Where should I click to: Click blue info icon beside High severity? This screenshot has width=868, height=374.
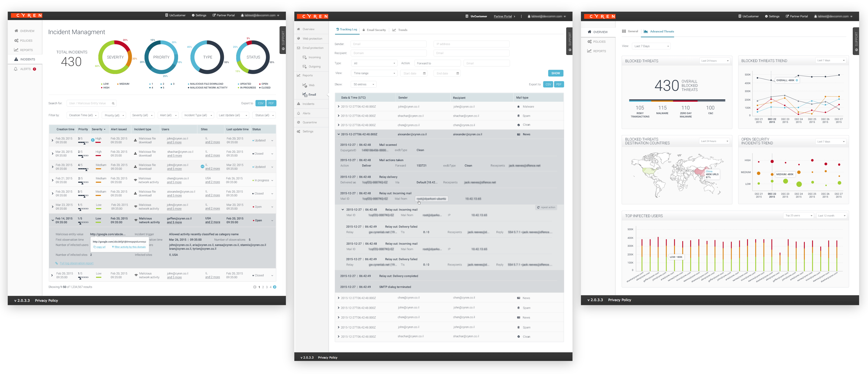93,140
